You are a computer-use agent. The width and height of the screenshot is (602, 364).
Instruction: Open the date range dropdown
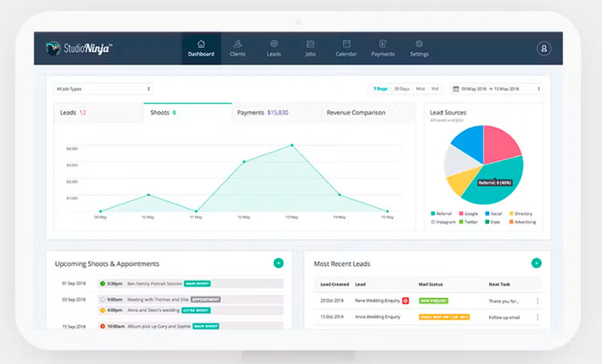tap(497, 89)
